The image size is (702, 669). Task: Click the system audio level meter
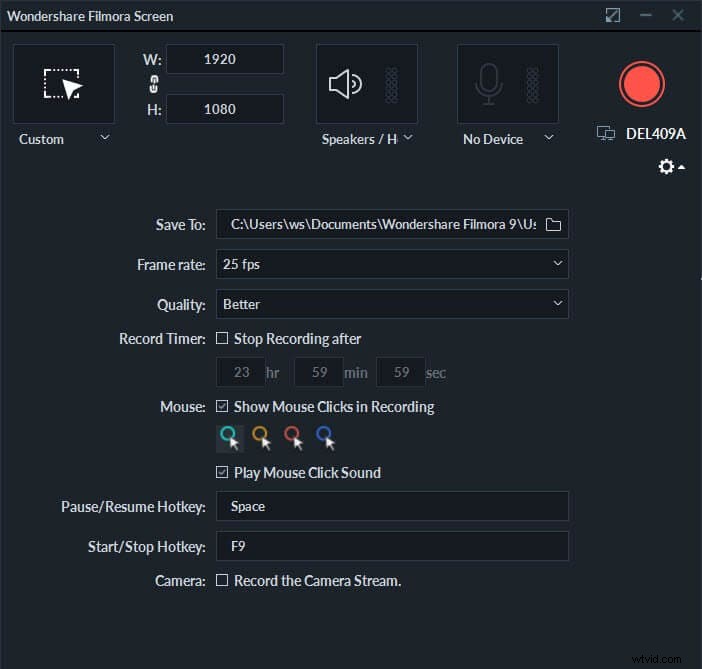pyautogui.click(x=391, y=85)
